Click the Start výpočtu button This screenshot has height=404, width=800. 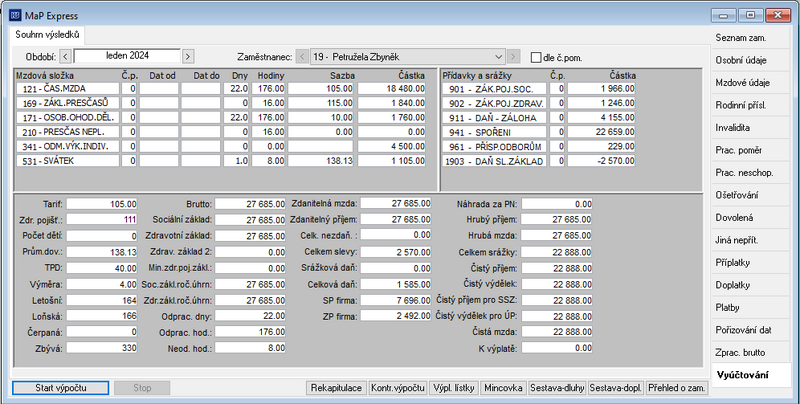61,388
